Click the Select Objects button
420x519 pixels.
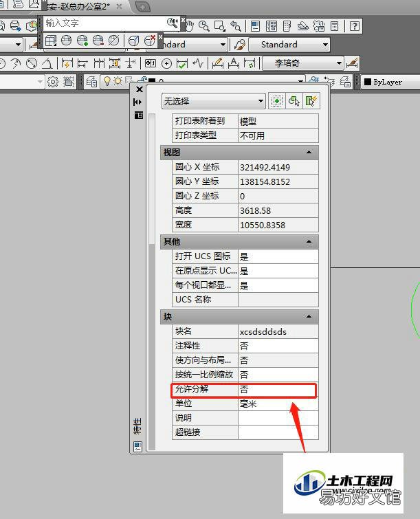tap(294, 101)
